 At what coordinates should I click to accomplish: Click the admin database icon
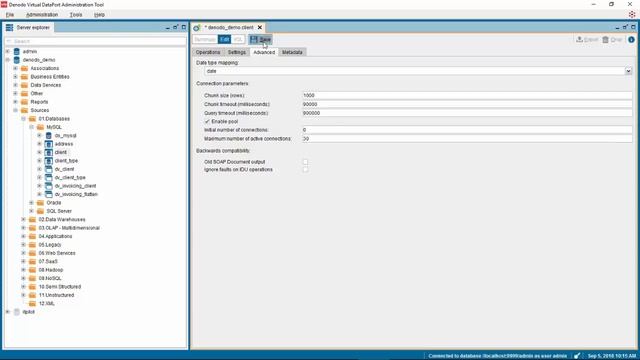17,51
